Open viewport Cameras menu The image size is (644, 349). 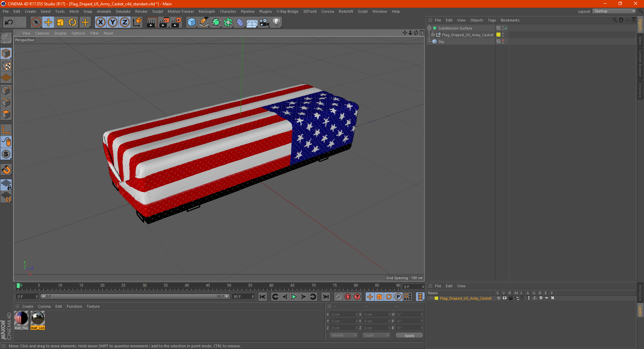pyautogui.click(x=42, y=33)
